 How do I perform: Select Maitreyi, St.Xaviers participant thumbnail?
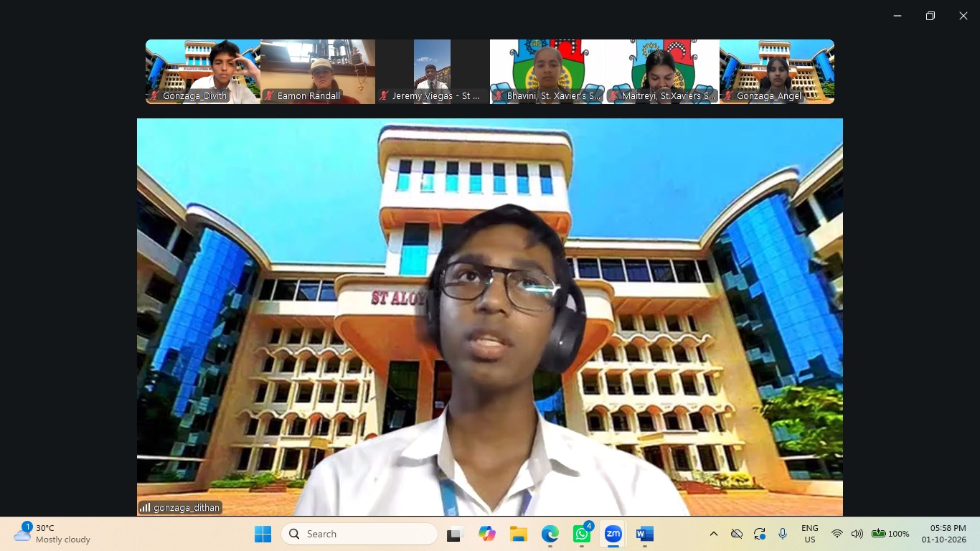pyautogui.click(x=662, y=72)
